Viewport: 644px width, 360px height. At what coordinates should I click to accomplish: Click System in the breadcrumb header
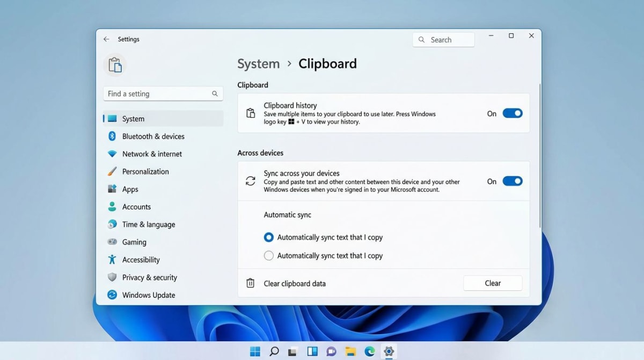click(x=259, y=64)
